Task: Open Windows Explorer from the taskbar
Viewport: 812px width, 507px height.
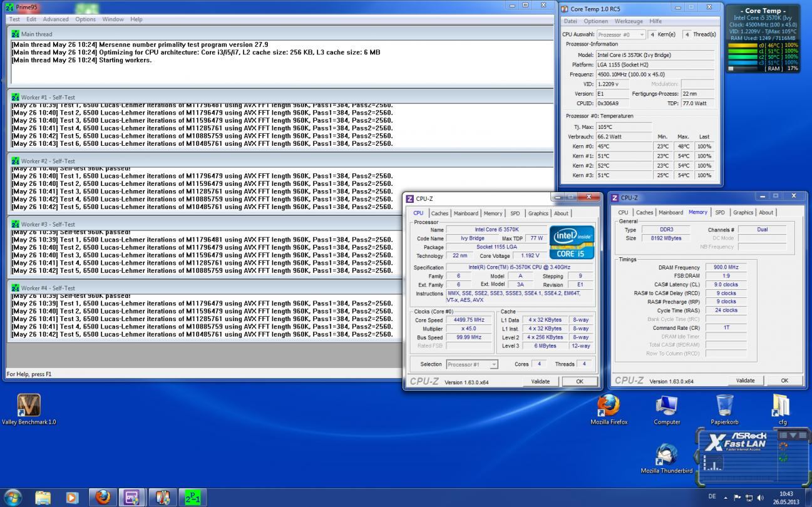Action: tap(43, 498)
